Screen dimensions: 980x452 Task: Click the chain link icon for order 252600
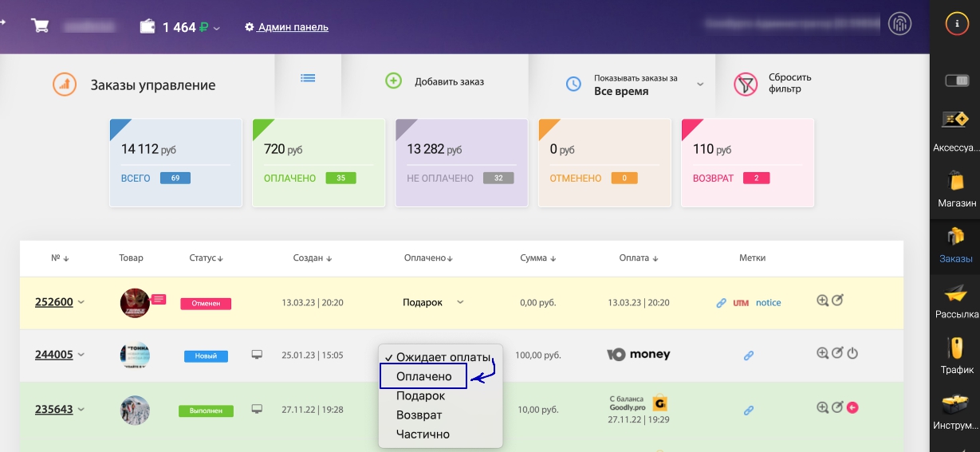721,303
